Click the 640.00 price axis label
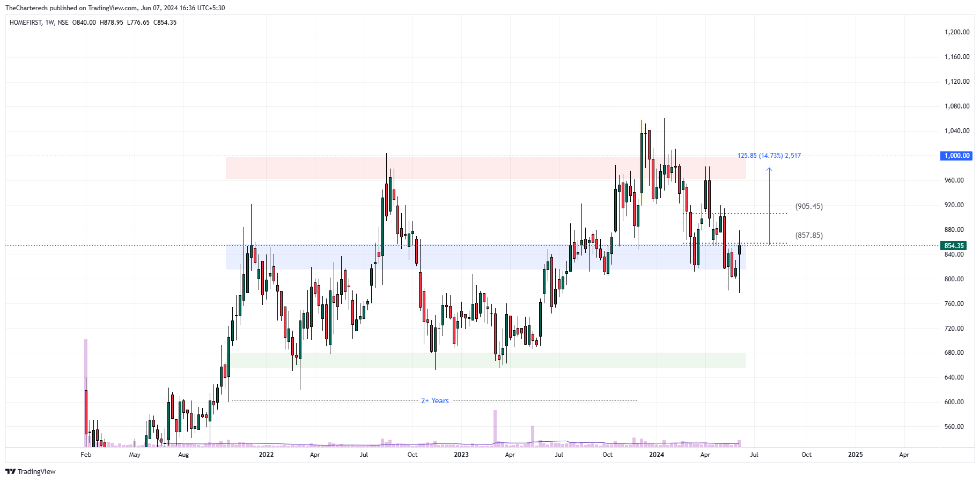The width and height of the screenshot is (980, 481). pos(954,377)
